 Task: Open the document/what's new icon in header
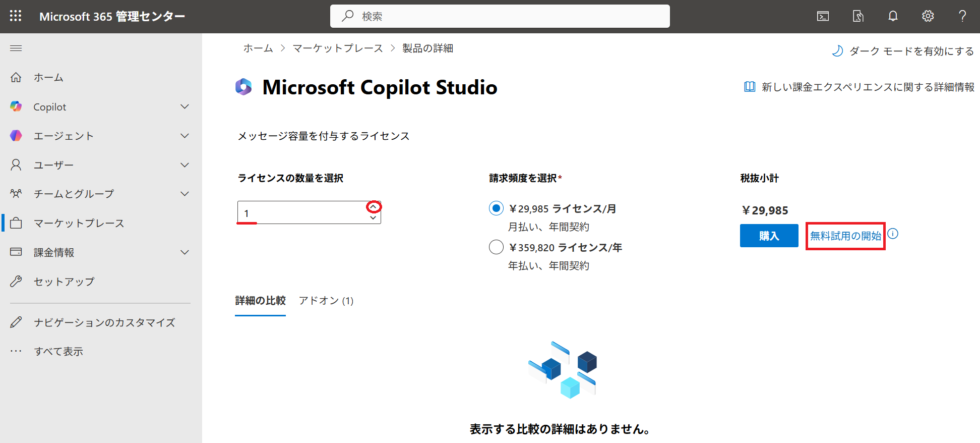858,16
